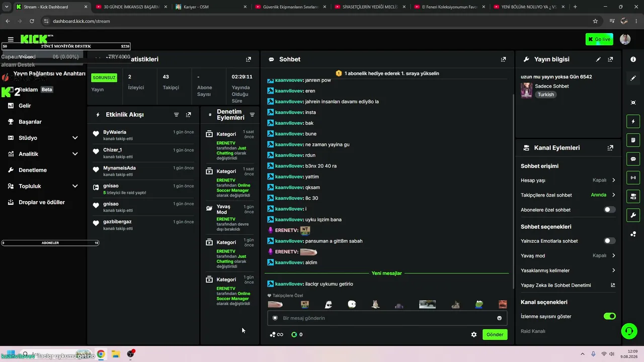Click the ByWaleria follow event
This screenshot has height=362, width=644.
(143, 135)
